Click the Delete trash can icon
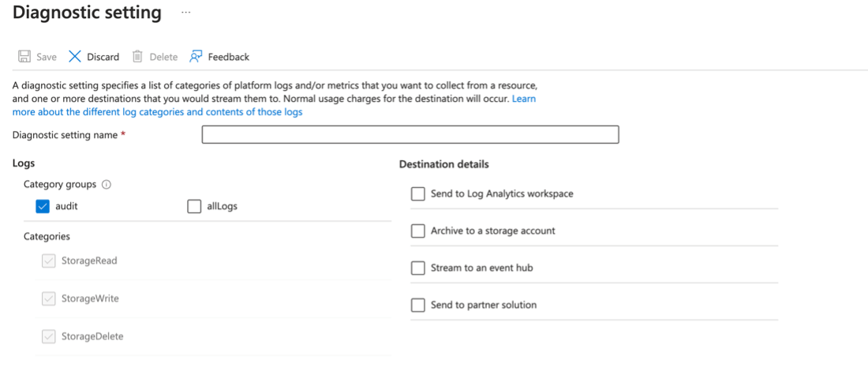 pos(137,57)
